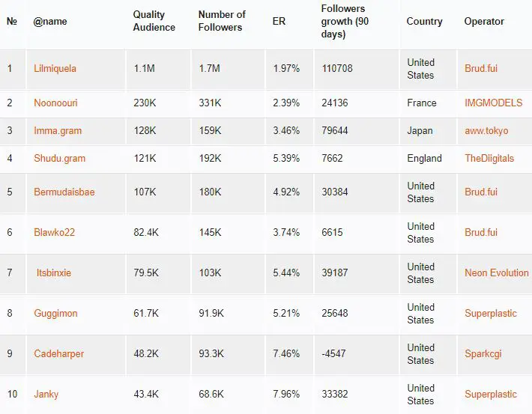532x414 pixels.
Task: Open the Itsbinxie profile
Action: pos(54,273)
